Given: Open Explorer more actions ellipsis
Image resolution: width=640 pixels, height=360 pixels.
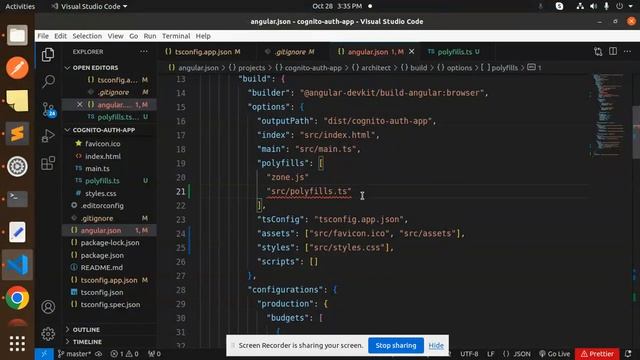Looking at the screenshot, I should click(144, 52).
